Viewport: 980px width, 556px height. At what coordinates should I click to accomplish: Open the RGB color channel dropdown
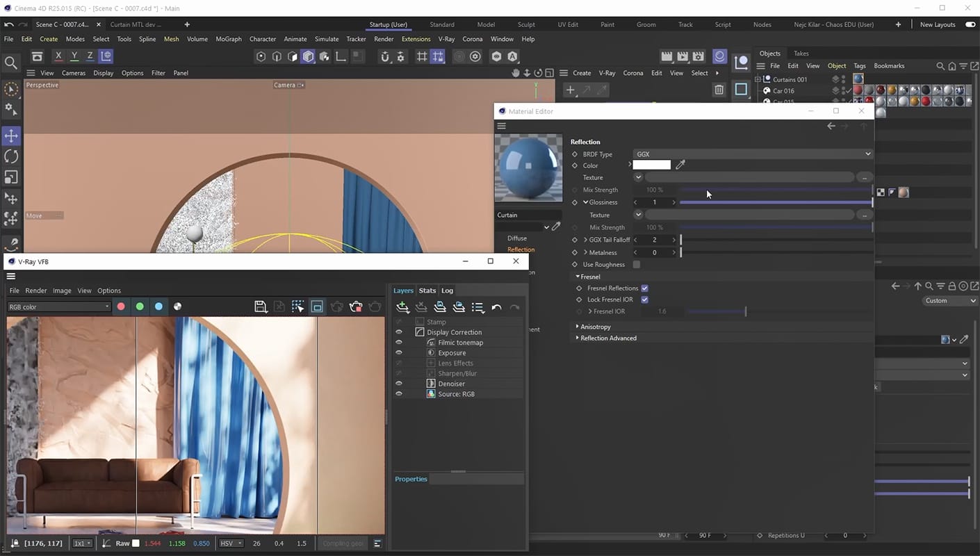59,306
